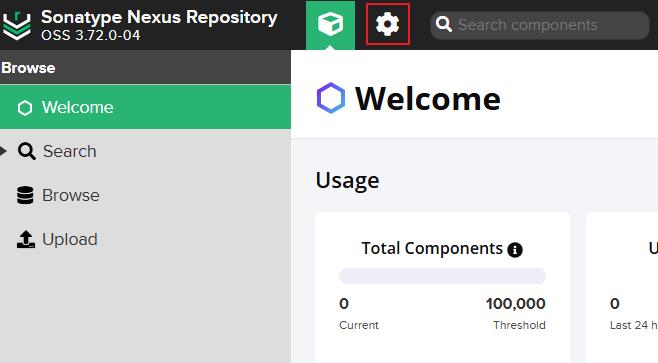Screen dimensions: 658x363
Task: Click the Welcome page hexagon logo
Action: click(x=331, y=98)
